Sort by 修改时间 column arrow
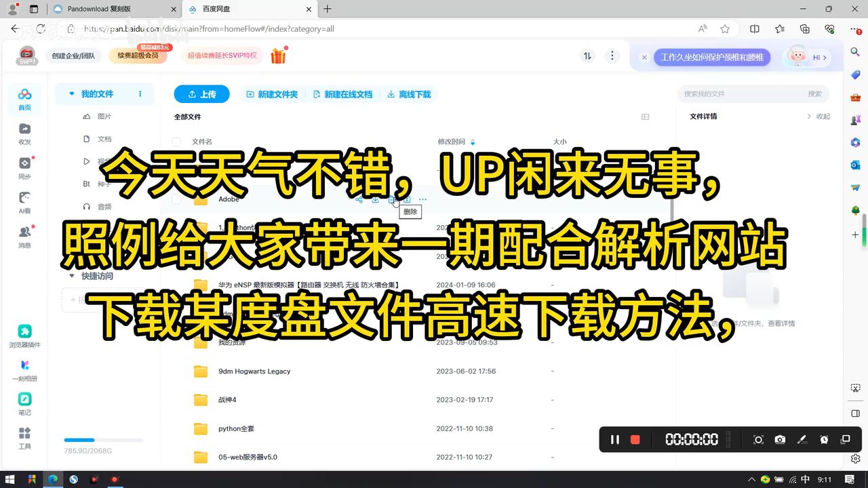This screenshot has height=488, width=868. click(473, 142)
